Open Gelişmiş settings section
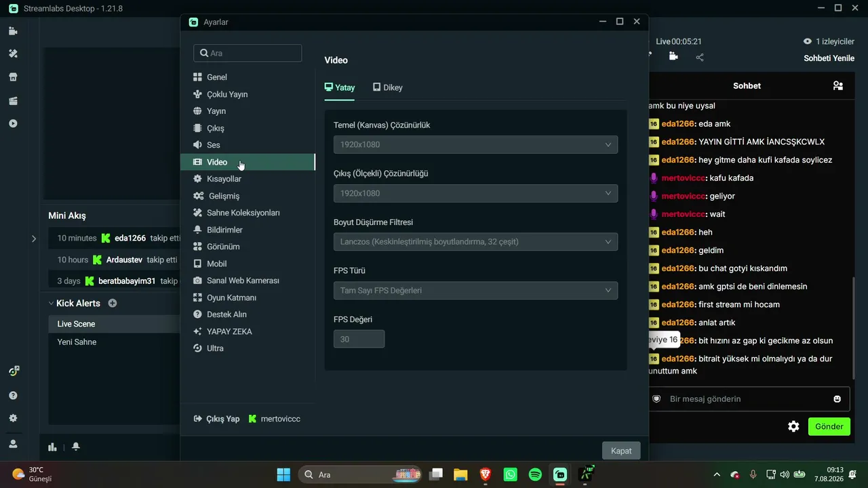The height and width of the screenshot is (488, 868). tap(248, 196)
